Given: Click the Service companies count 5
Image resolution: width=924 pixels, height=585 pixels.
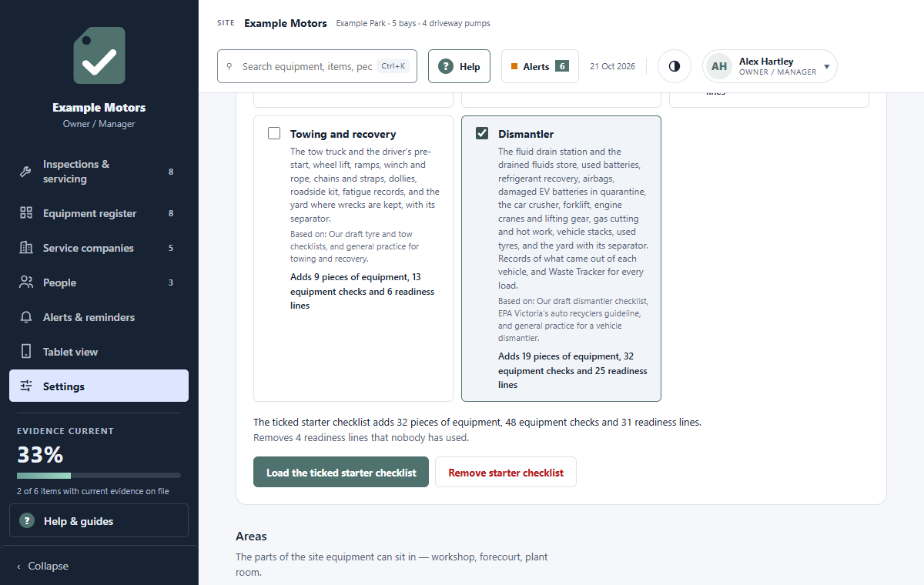Looking at the screenshot, I should (171, 248).
